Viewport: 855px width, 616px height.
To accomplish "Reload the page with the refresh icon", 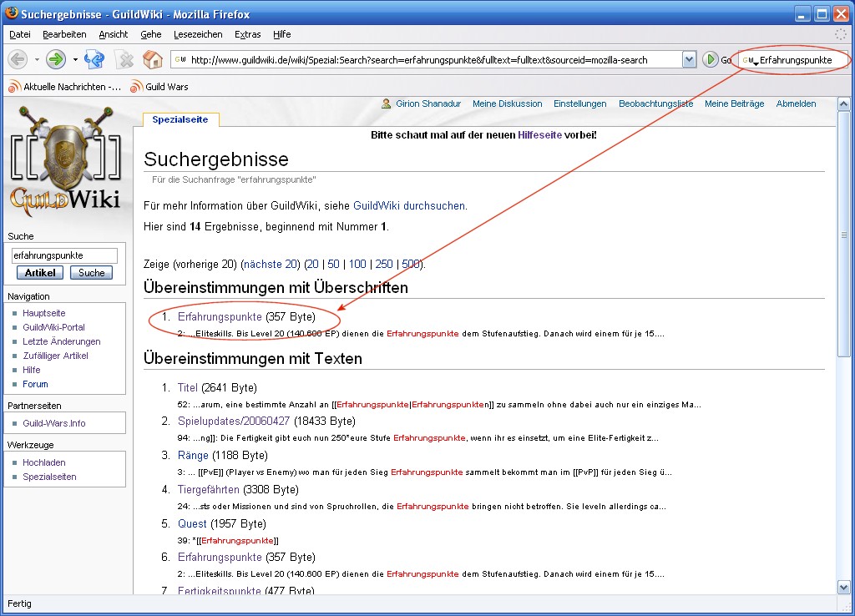I will [x=94, y=59].
